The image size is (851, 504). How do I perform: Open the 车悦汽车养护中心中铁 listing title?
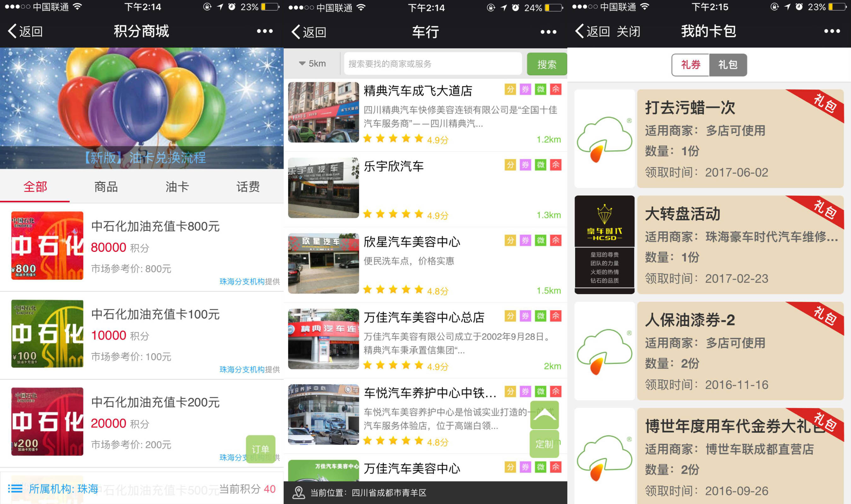pos(430,393)
